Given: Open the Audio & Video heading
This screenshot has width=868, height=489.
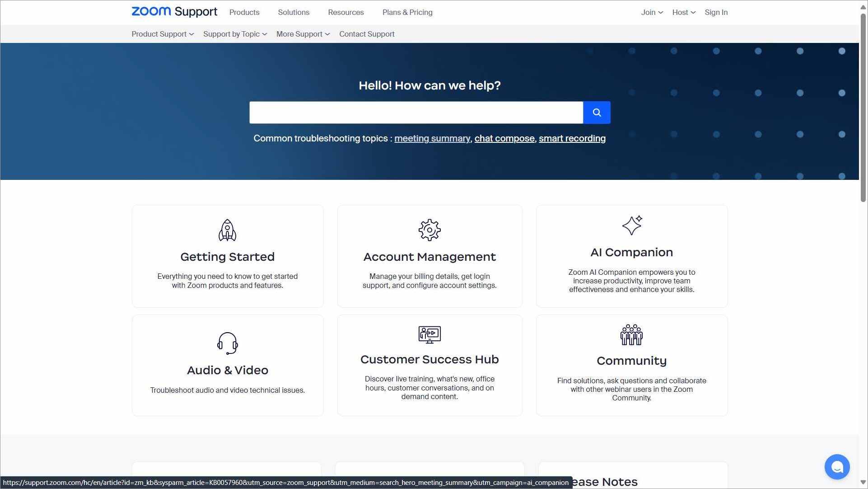Looking at the screenshot, I should 227,370.
